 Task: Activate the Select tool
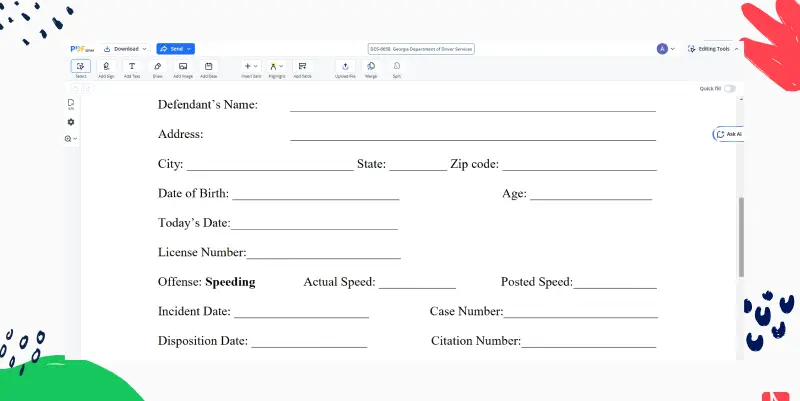(81, 66)
